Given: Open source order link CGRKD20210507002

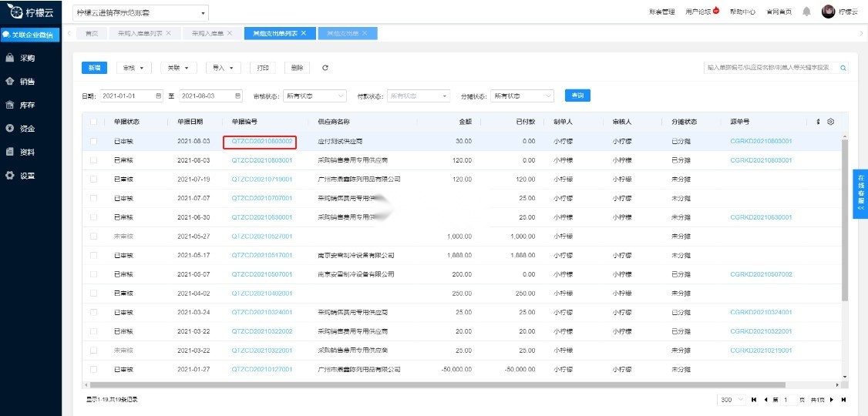Looking at the screenshot, I should (x=761, y=274).
